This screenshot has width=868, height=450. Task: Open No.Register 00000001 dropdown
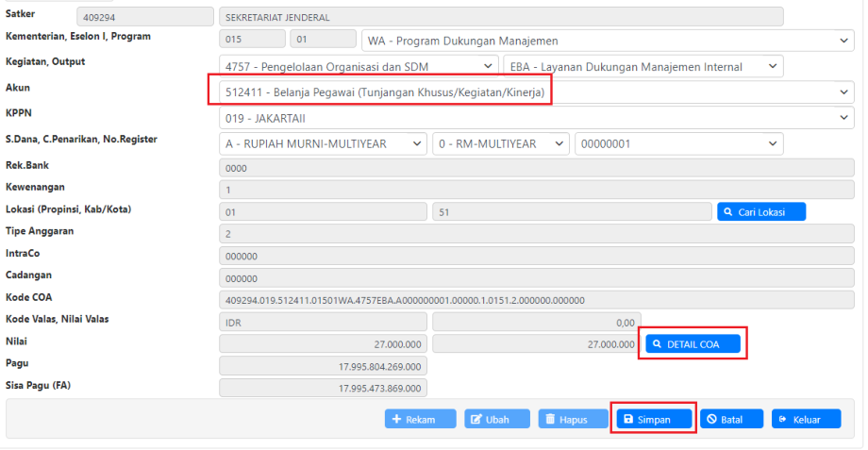coord(678,143)
